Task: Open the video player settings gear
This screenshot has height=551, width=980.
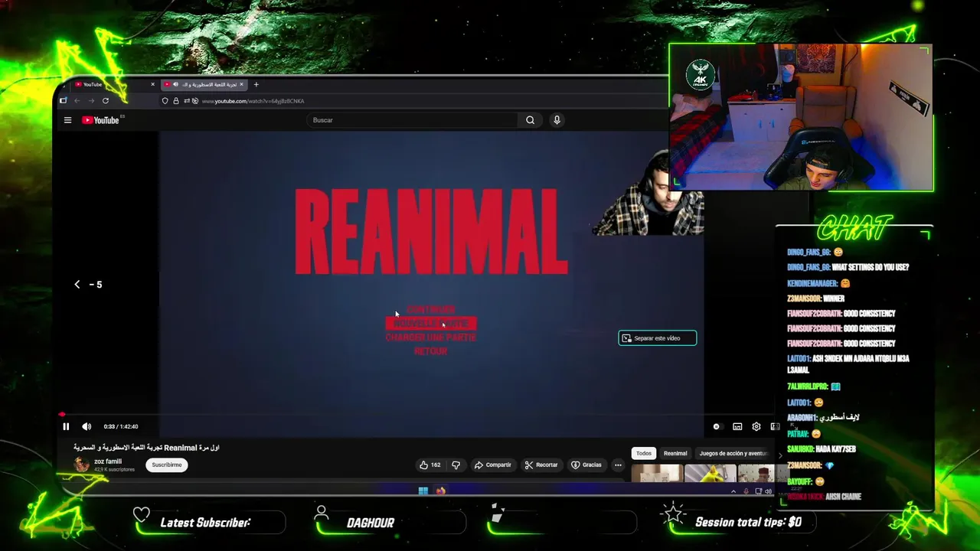Action: [x=756, y=426]
